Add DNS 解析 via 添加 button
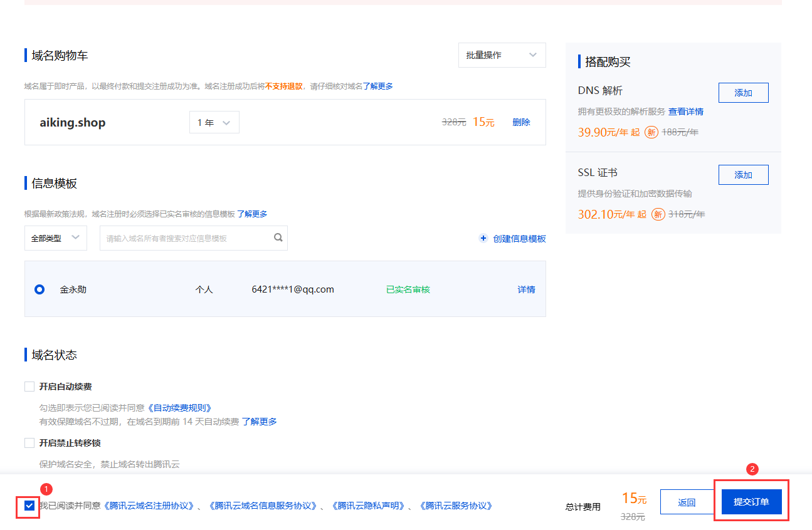Viewport: 812px width, 530px height. 743,93
